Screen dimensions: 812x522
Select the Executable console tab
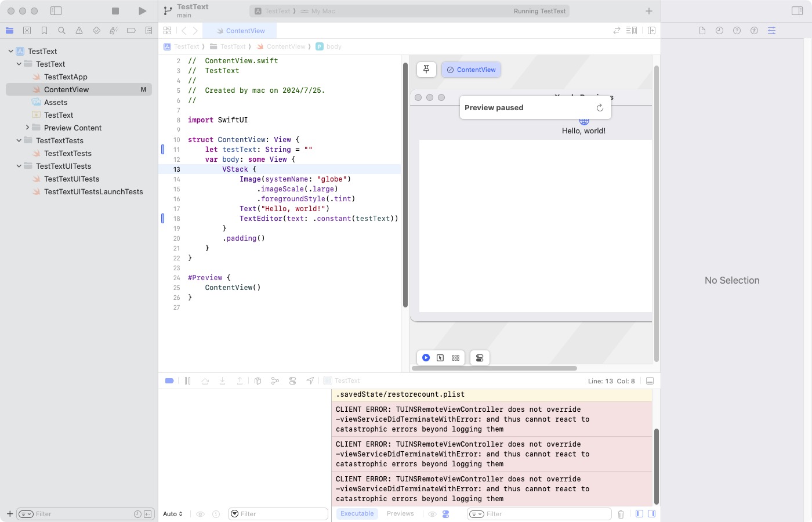pos(357,513)
